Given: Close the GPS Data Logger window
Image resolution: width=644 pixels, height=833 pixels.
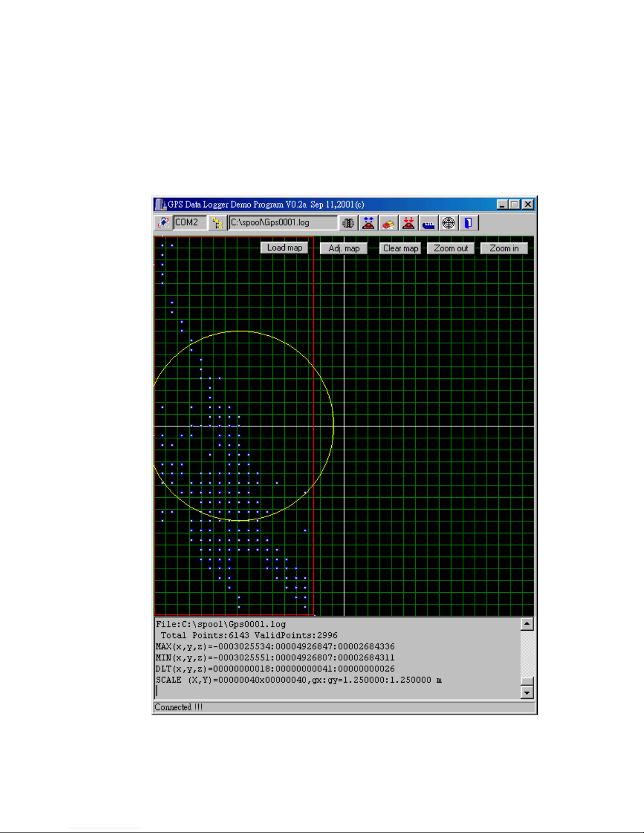Looking at the screenshot, I should coord(528,204).
